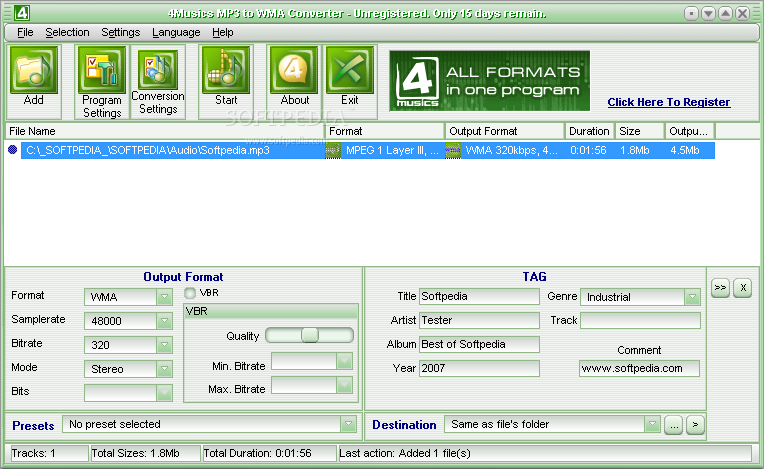
Task: Click the Tracks: 1 status entry
Action: pyautogui.click(x=48, y=453)
